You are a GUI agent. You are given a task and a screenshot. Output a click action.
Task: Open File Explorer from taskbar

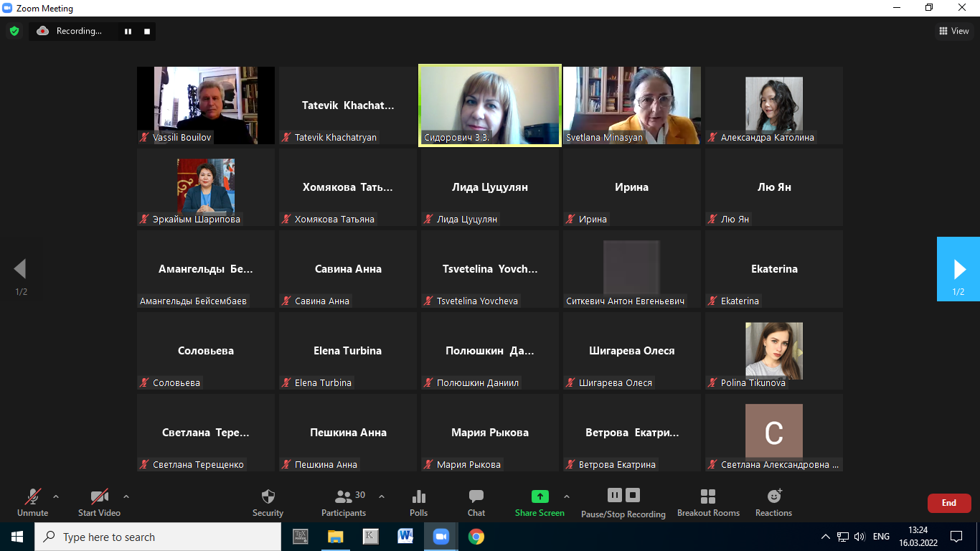(335, 537)
